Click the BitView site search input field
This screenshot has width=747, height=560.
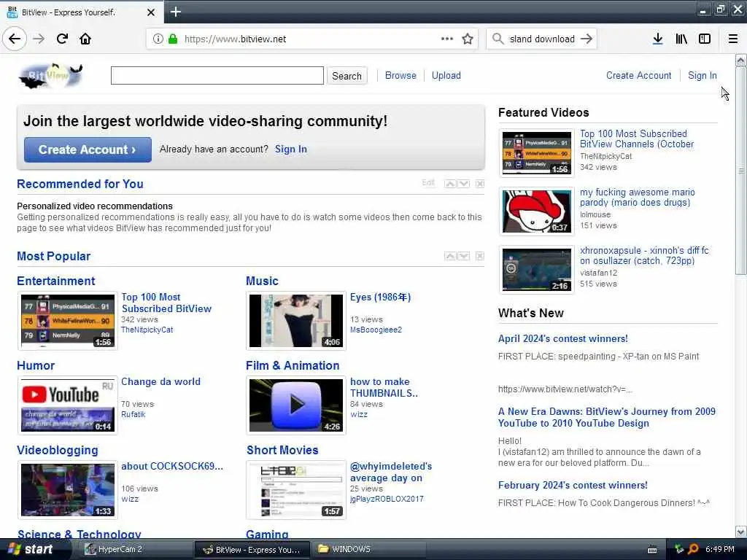click(x=217, y=75)
